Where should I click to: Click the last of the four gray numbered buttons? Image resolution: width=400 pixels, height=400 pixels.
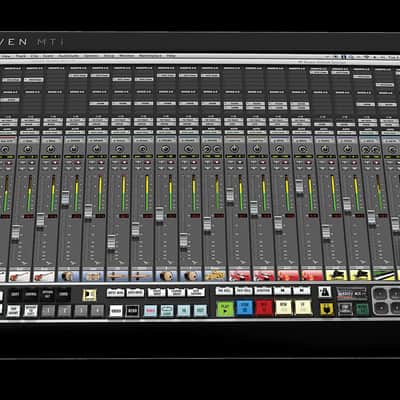pos(98,311)
